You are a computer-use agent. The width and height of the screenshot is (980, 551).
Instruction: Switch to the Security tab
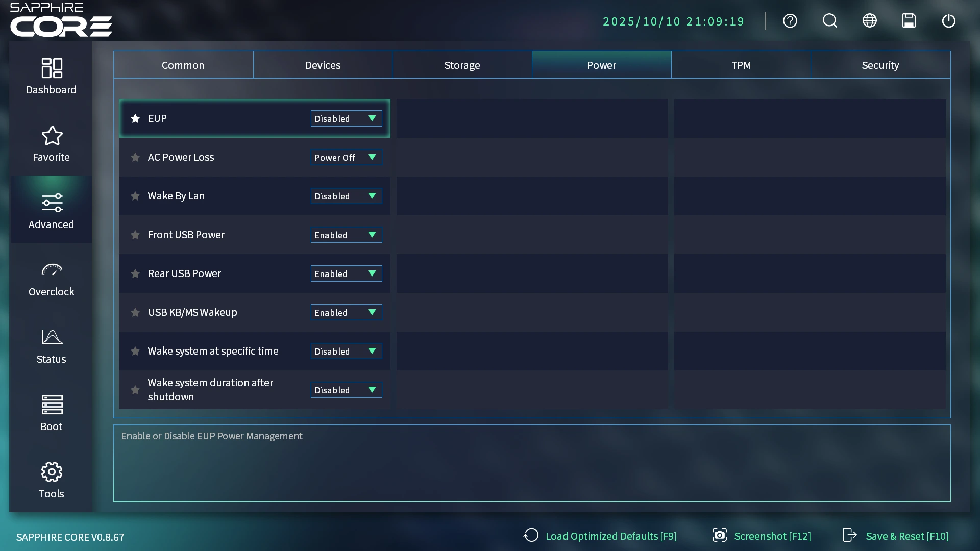(x=880, y=65)
